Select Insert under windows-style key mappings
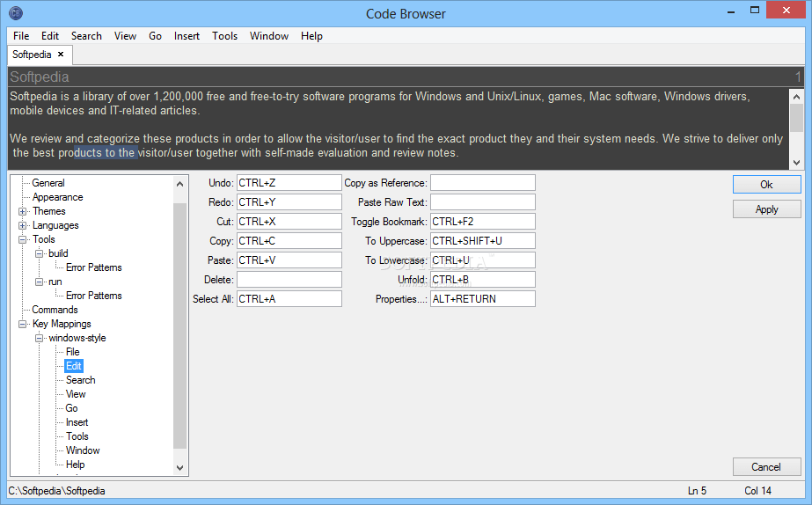Screen dimensions: 812x505 (x=77, y=422)
